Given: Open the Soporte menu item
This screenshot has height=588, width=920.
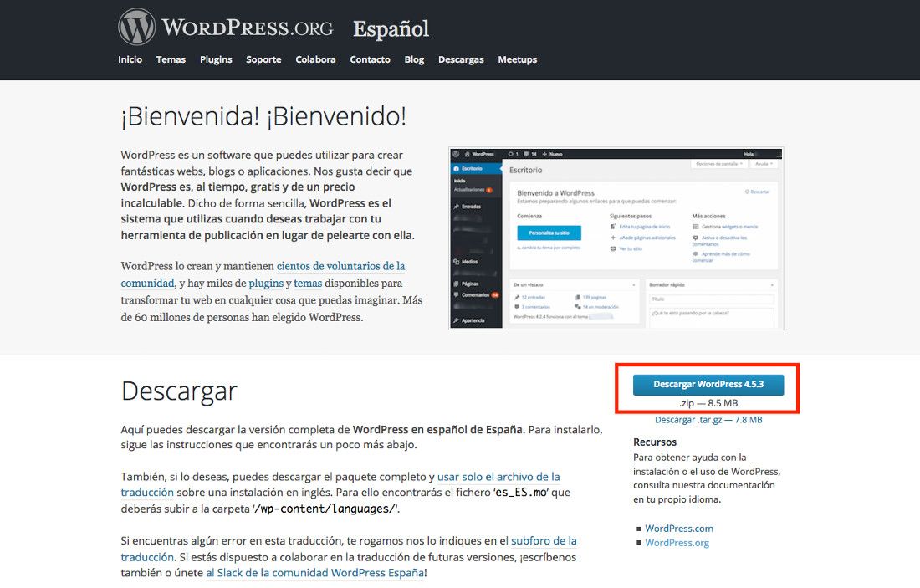Looking at the screenshot, I should pos(263,60).
